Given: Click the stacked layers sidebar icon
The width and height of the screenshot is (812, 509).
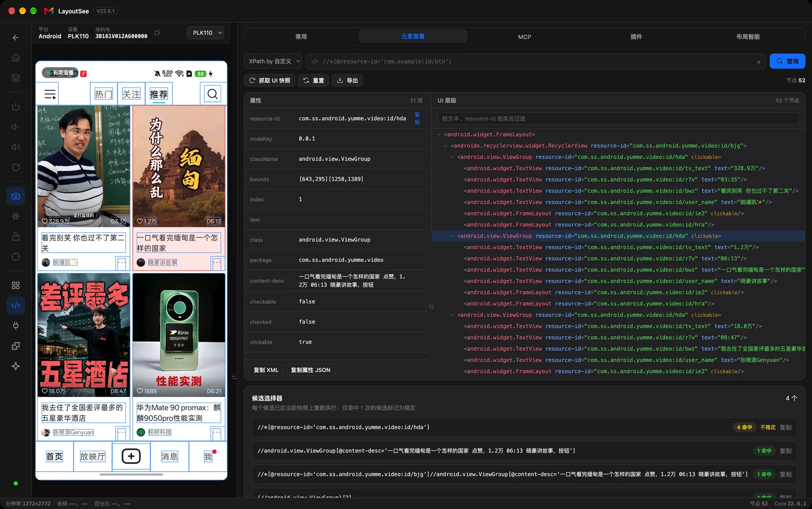Looking at the screenshot, I should (x=16, y=78).
